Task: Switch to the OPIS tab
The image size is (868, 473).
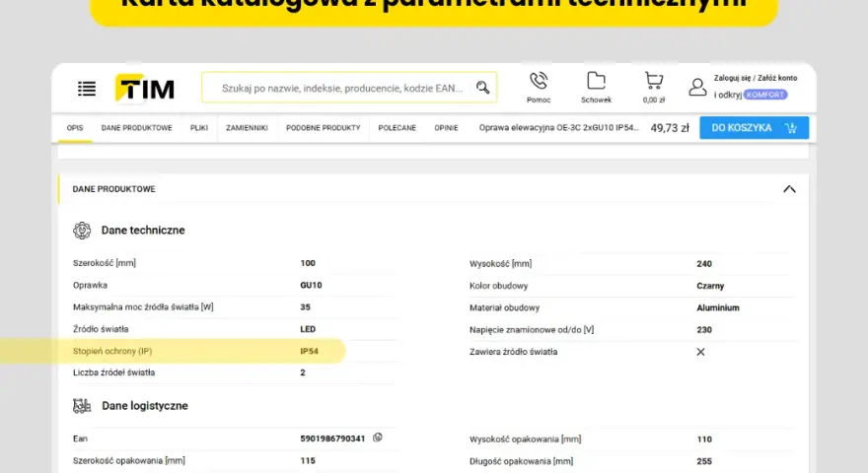Action: click(x=75, y=128)
